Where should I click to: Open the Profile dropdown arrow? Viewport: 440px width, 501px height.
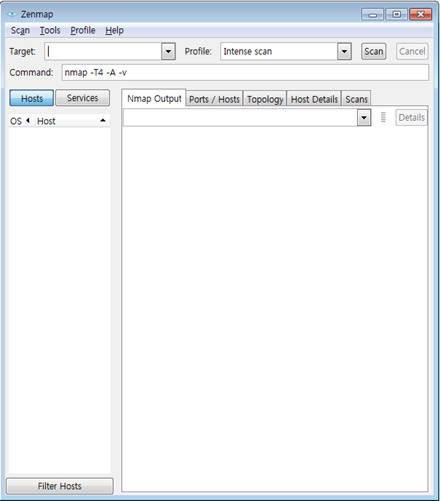pyautogui.click(x=344, y=51)
